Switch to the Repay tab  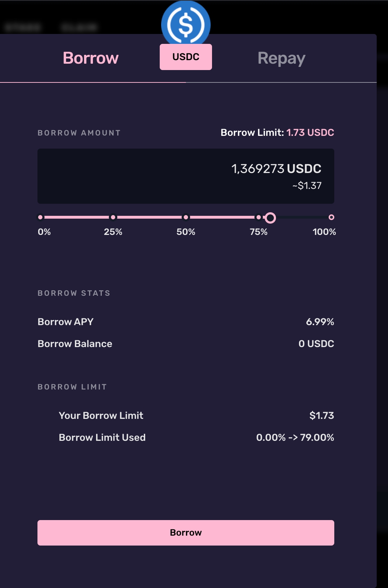281,58
